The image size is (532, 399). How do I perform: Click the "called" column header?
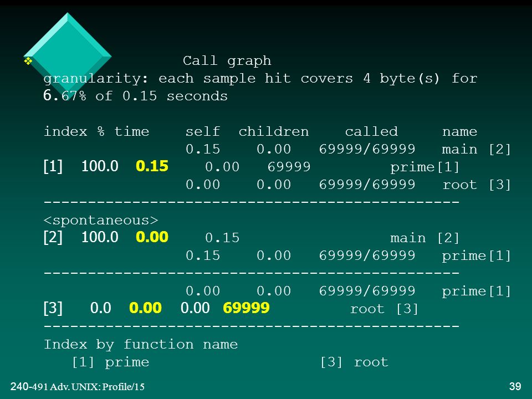click(371, 132)
